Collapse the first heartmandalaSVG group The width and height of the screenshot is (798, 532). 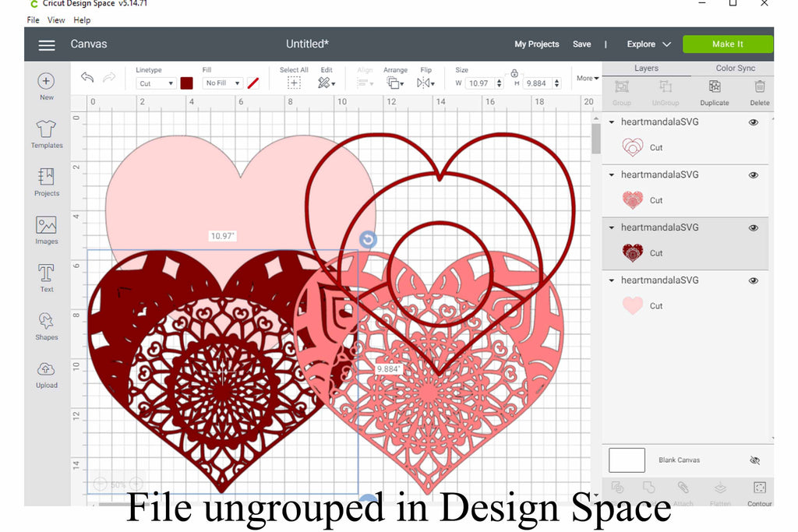click(x=612, y=122)
